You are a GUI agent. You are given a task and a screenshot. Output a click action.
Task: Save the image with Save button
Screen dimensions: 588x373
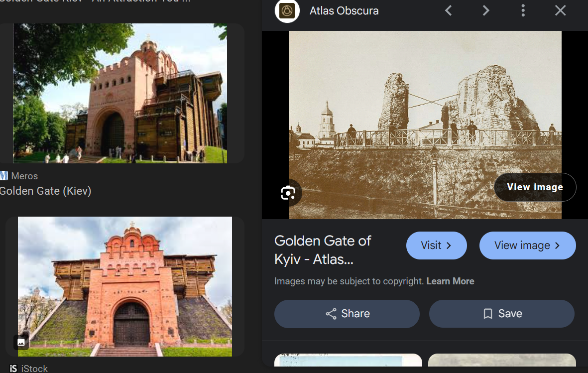coord(502,314)
